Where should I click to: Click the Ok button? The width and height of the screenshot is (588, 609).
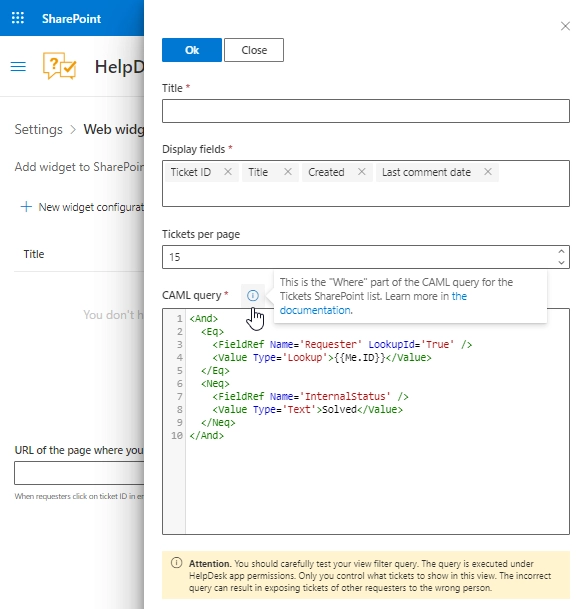click(x=192, y=50)
